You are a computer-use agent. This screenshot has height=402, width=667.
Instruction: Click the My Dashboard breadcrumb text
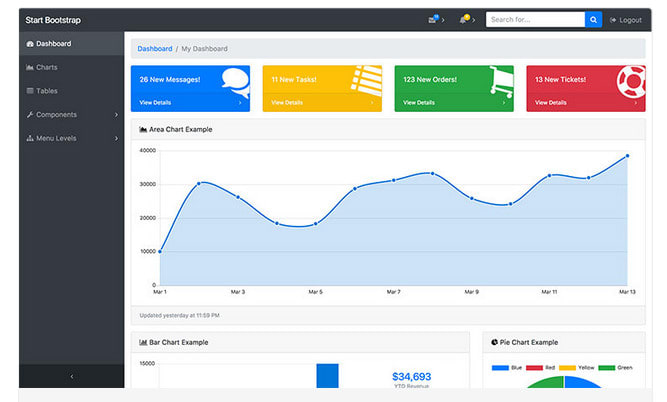[x=205, y=48]
